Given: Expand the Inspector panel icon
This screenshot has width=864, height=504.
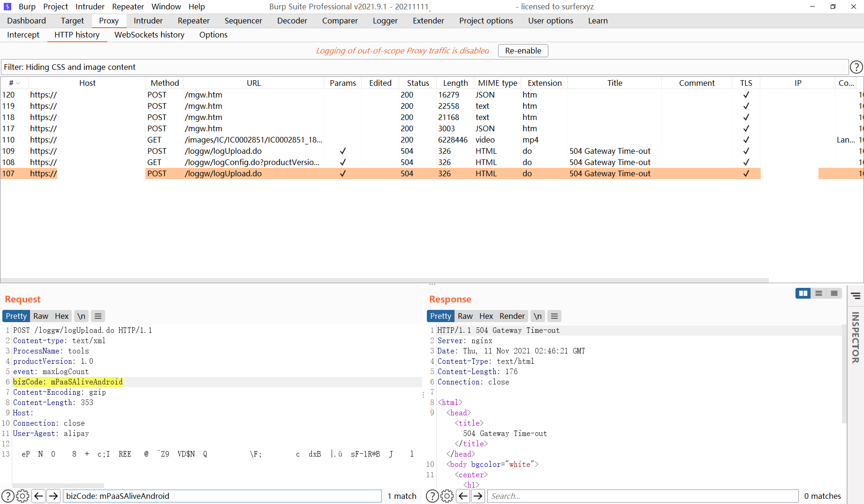Looking at the screenshot, I should 856,296.
